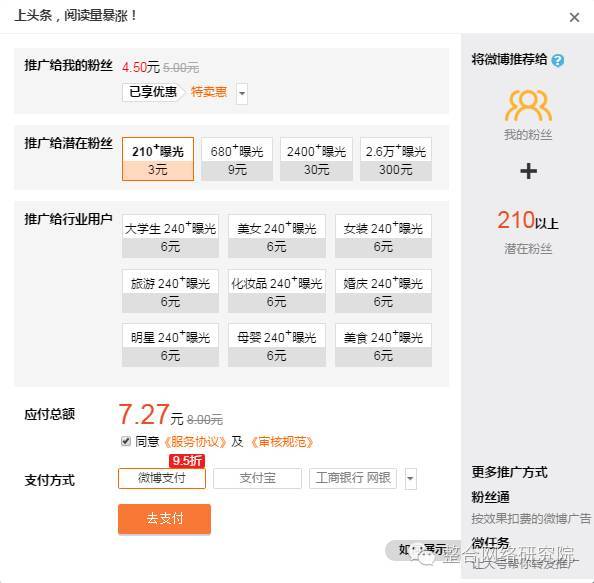Viewport: 594px width, 583px height.
Task: Select 工商银行 网银 payment method
Action: coord(353,478)
